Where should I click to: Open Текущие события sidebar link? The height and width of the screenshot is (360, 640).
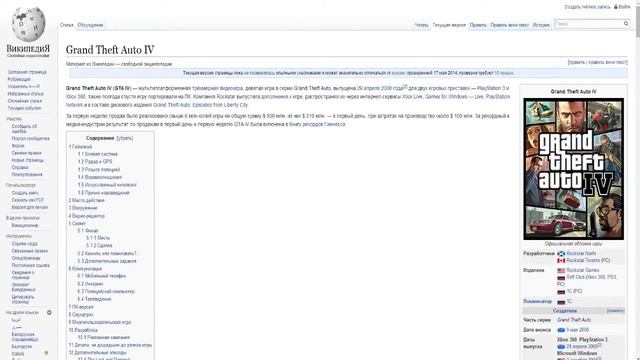[x=24, y=108]
